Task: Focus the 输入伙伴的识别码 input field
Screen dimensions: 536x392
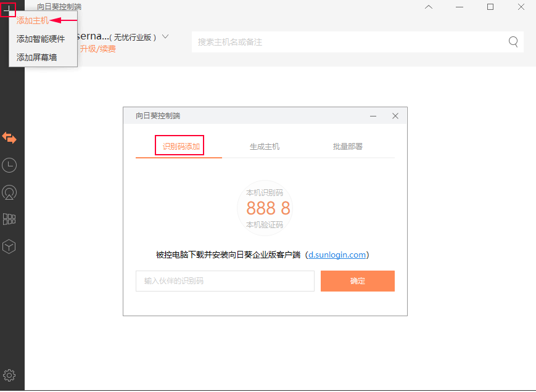Action: 225,281
